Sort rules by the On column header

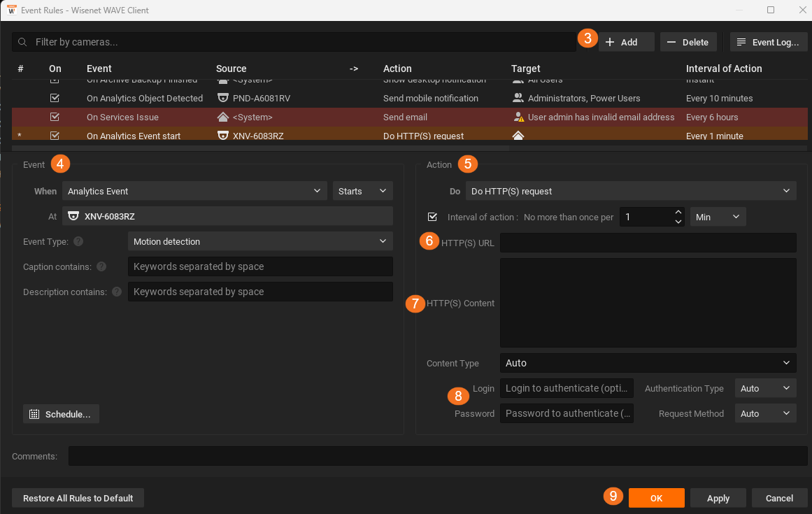coord(55,69)
